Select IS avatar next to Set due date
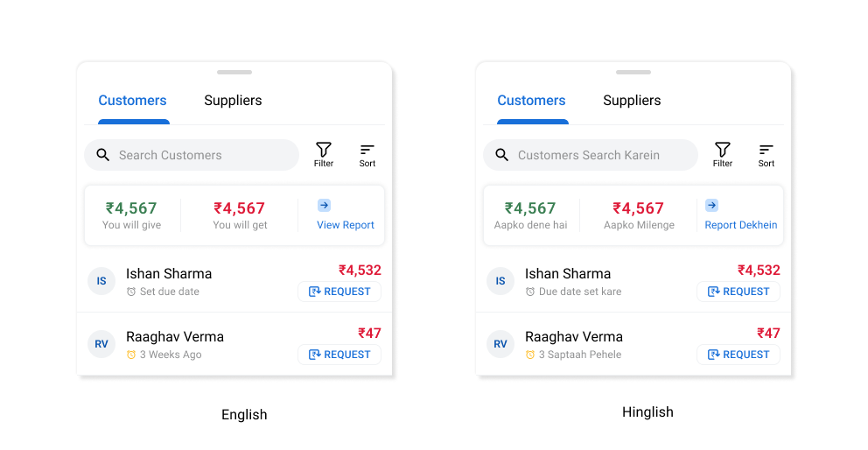Screen dimensions: 868x450 point(101,281)
